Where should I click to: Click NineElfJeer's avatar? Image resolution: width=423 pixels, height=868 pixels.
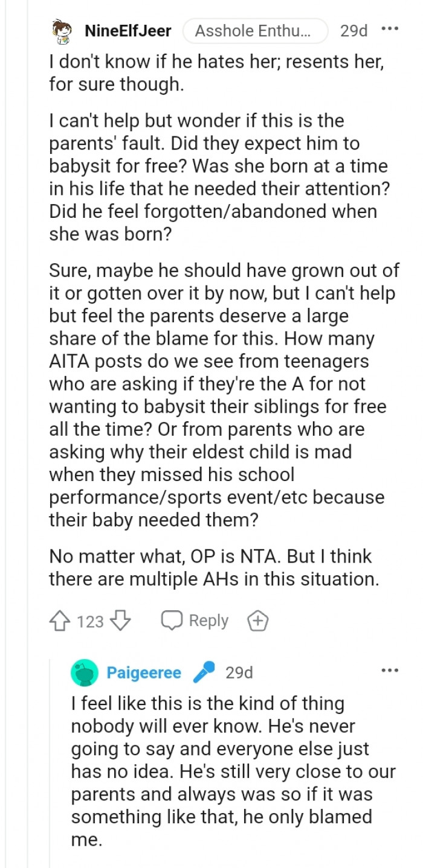[60, 31]
